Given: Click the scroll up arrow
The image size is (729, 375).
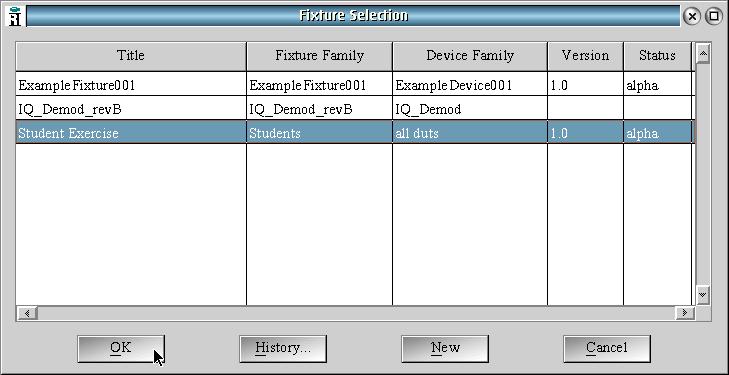Looking at the screenshot, I should 703,54.
